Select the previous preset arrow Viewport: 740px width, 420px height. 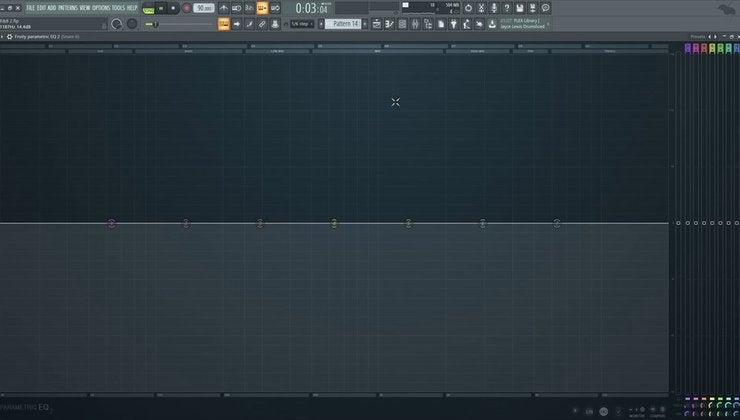(x=709, y=36)
